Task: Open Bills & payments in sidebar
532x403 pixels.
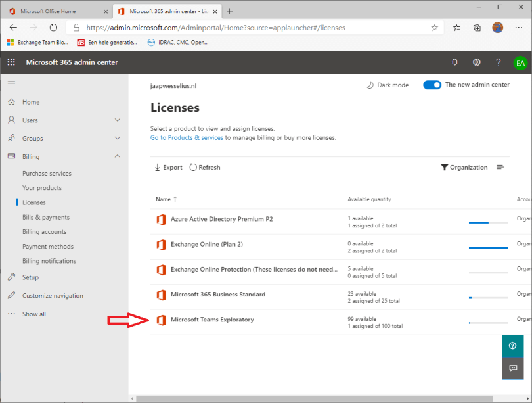Action: 46,218
